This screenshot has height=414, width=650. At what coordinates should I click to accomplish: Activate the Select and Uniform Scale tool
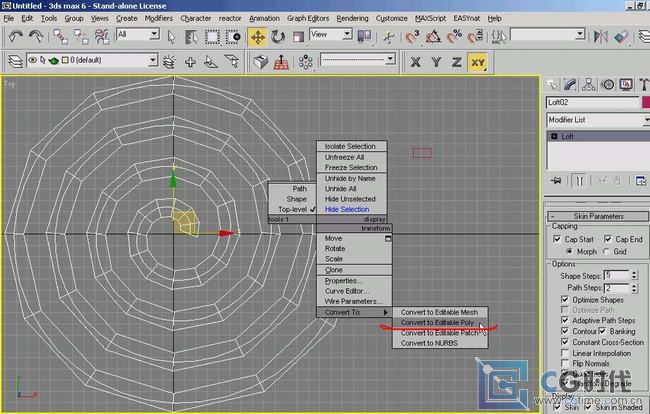[298, 37]
